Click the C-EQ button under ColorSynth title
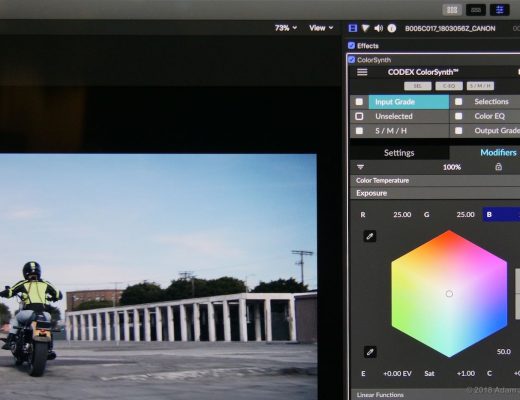The image size is (520, 400). click(x=449, y=86)
